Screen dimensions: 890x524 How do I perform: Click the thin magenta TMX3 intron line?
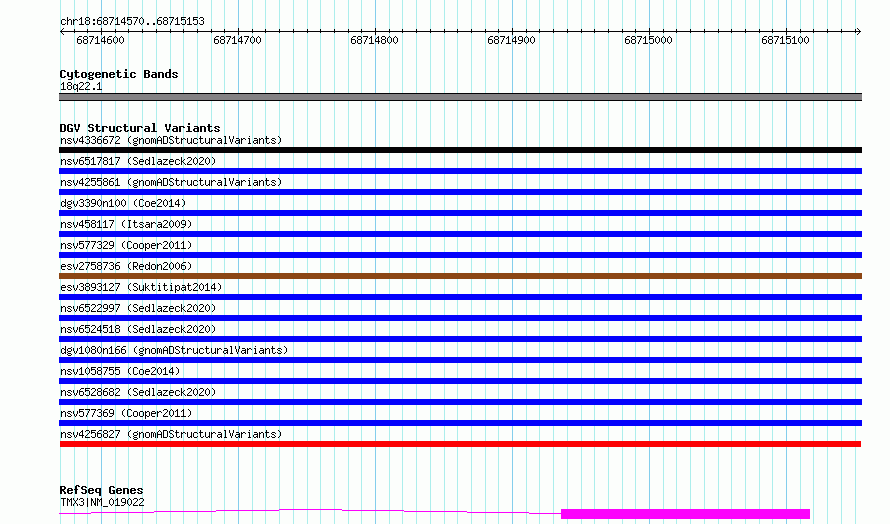[x=310, y=510]
